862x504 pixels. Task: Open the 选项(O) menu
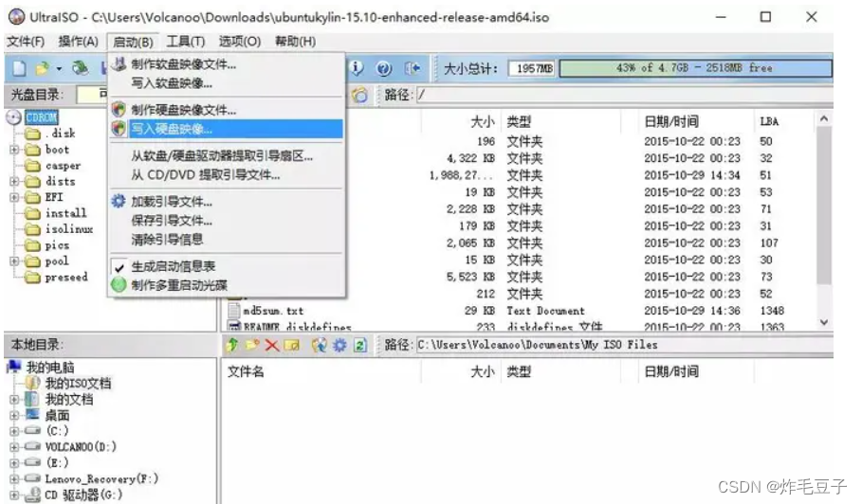[x=239, y=42]
